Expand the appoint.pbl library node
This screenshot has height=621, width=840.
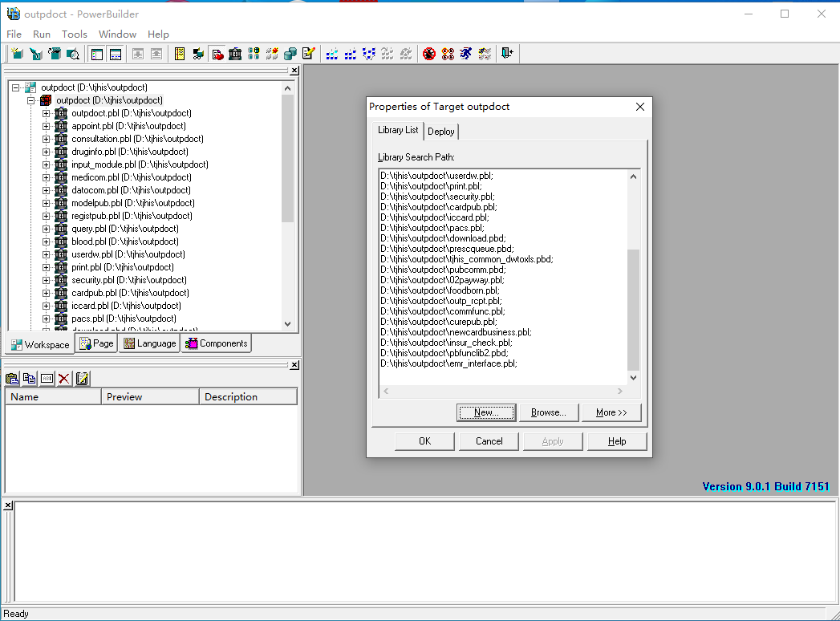click(x=46, y=126)
